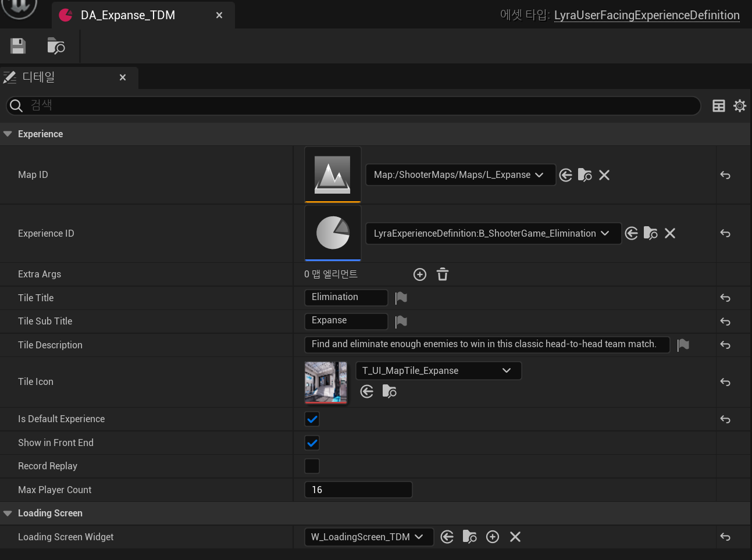This screenshot has height=560, width=752.
Task: Open the property matrix table view icon
Action: tap(719, 106)
